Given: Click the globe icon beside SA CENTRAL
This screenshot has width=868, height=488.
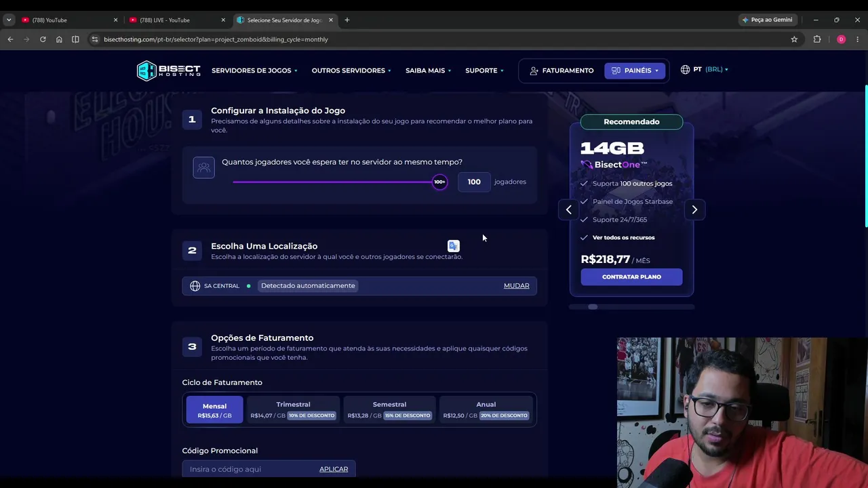Looking at the screenshot, I should point(195,286).
